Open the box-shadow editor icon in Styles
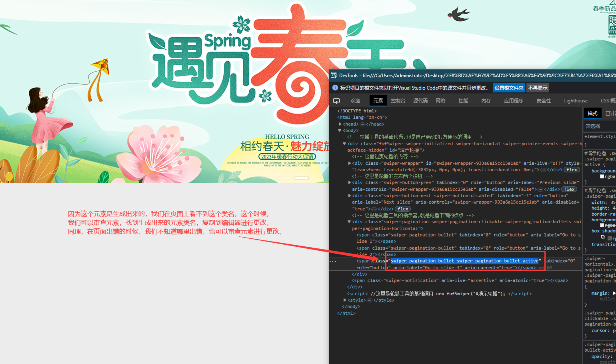616x364 pixels. pos(603,237)
